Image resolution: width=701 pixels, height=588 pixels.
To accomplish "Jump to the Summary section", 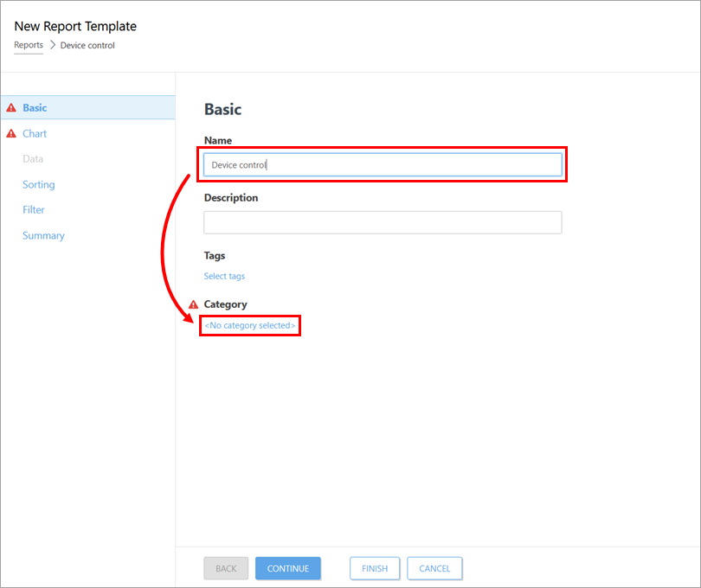I will 43,235.
